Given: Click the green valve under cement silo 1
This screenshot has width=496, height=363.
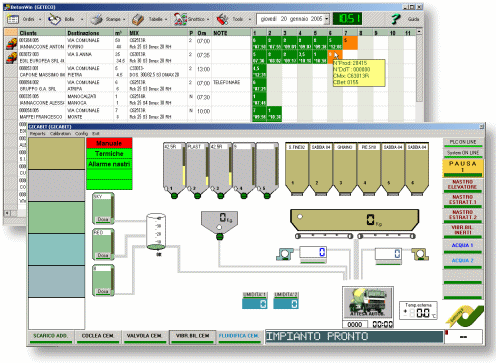Looking at the screenshot, I should click(x=174, y=196).
